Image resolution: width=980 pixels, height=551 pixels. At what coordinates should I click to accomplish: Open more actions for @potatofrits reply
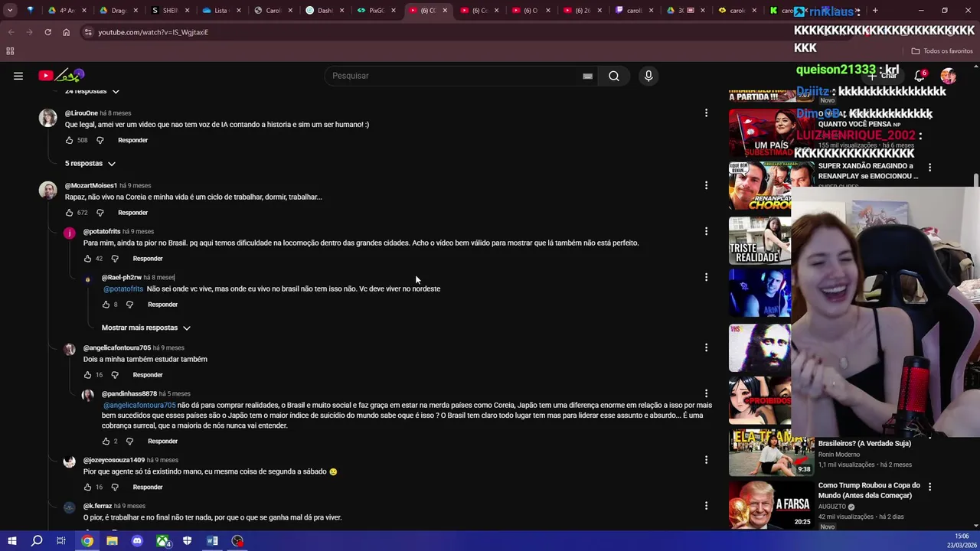(x=706, y=231)
